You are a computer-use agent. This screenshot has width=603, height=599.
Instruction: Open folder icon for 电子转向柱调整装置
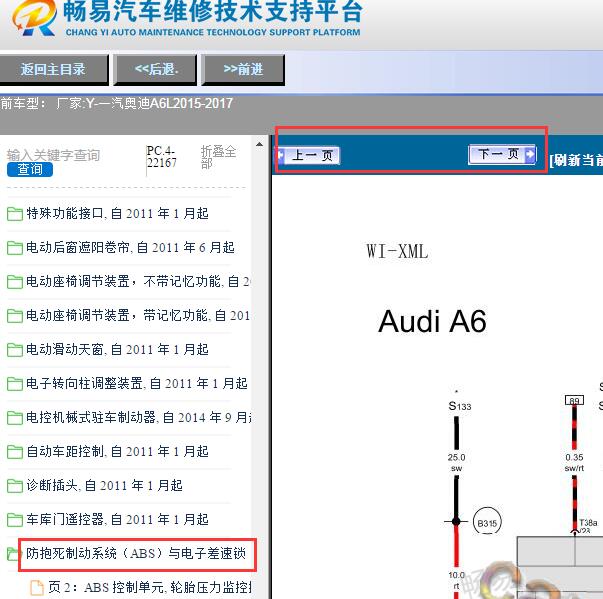click(15, 384)
